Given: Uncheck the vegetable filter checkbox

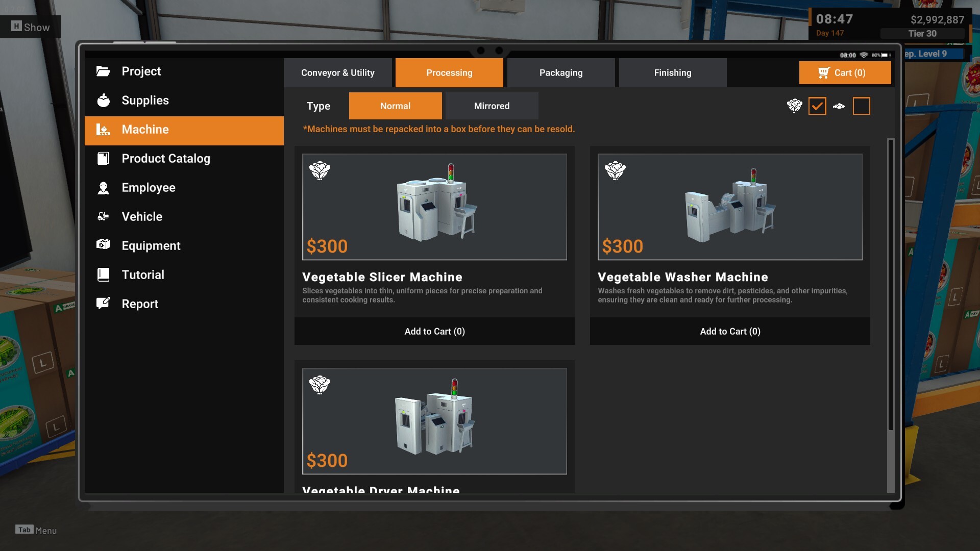Looking at the screenshot, I should click(817, 106).
